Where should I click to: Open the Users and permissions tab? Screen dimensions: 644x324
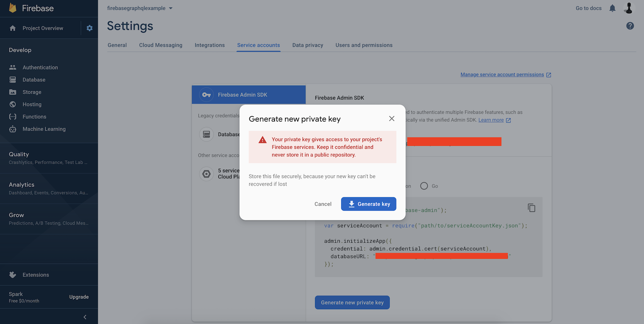(x=364, y=45)
